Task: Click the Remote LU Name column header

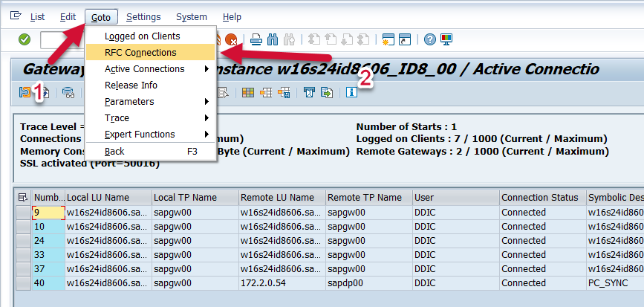Action: tap(281, 198)
